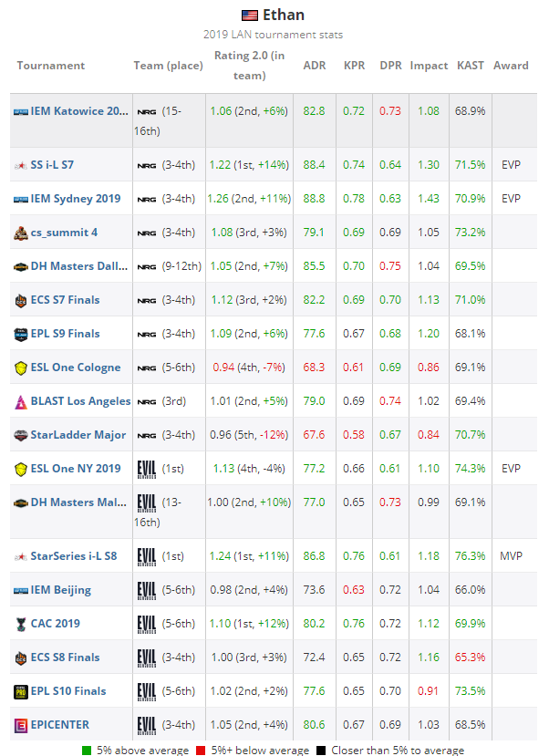This screenshot has height=756, width=549.
Task: Open the IEM Beijing tournament link
Action: point(61,590)
